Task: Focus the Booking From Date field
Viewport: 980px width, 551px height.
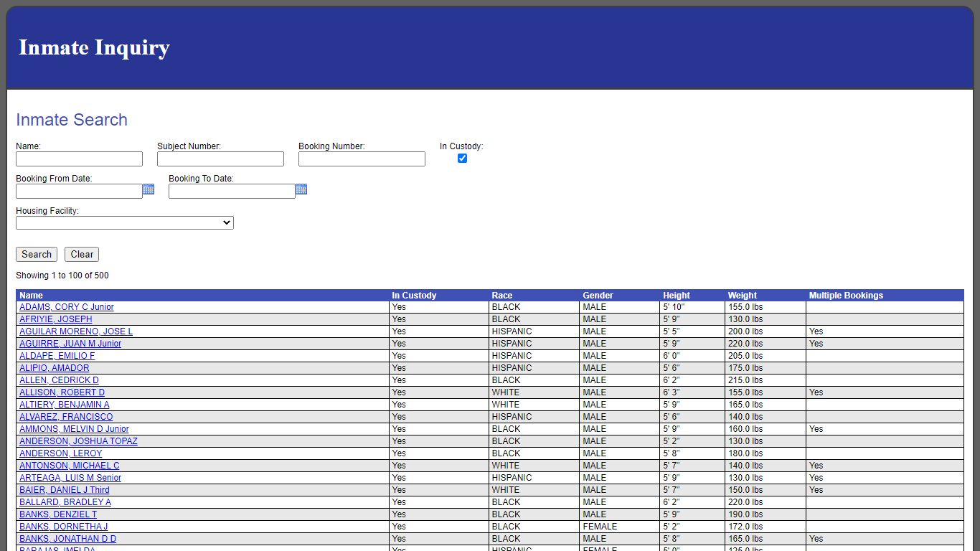Action: pos(79,191)
